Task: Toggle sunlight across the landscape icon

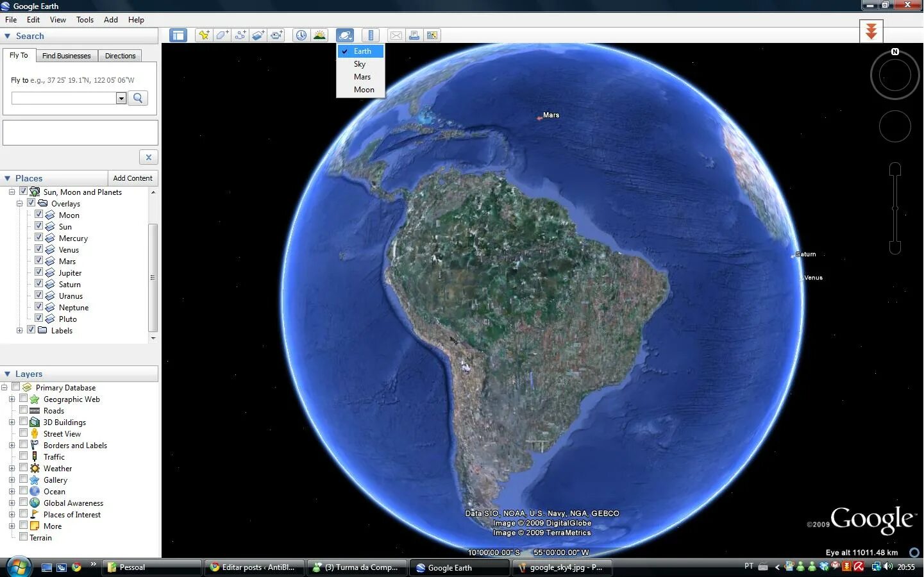Action: [x=319, y=35]
